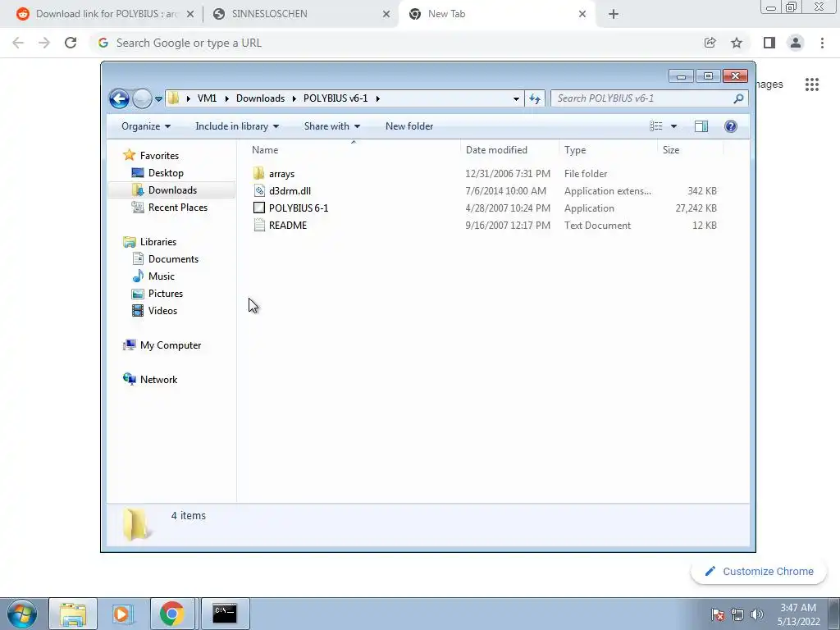Open Recent Places in Favorites
The width and height of the screenshot is (840, 630).
(x=178, y=208)
